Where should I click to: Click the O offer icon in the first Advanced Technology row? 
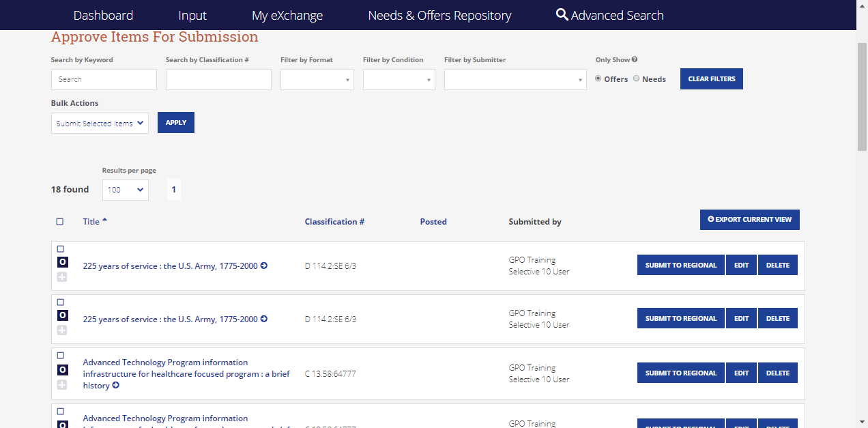62,370
